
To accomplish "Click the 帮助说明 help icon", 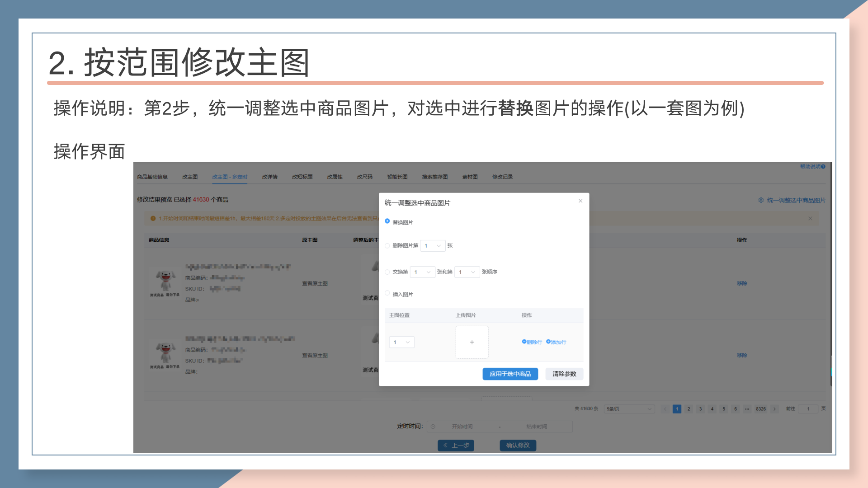I will point(823,167).
